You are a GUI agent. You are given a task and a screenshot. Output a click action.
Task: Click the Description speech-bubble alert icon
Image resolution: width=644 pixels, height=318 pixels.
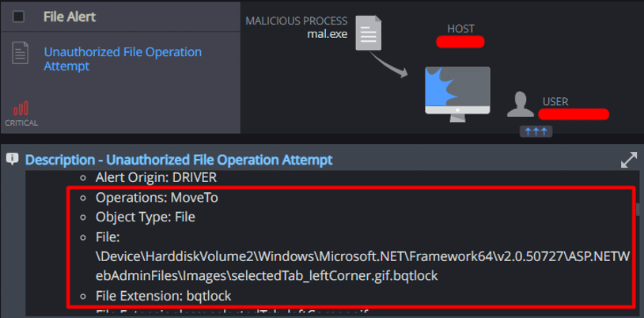[x=12, y=159]
